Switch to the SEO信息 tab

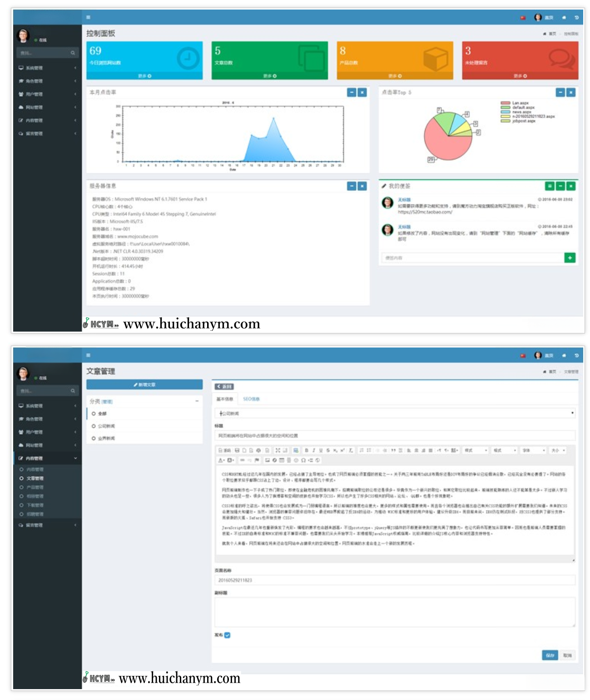(251, 399)
